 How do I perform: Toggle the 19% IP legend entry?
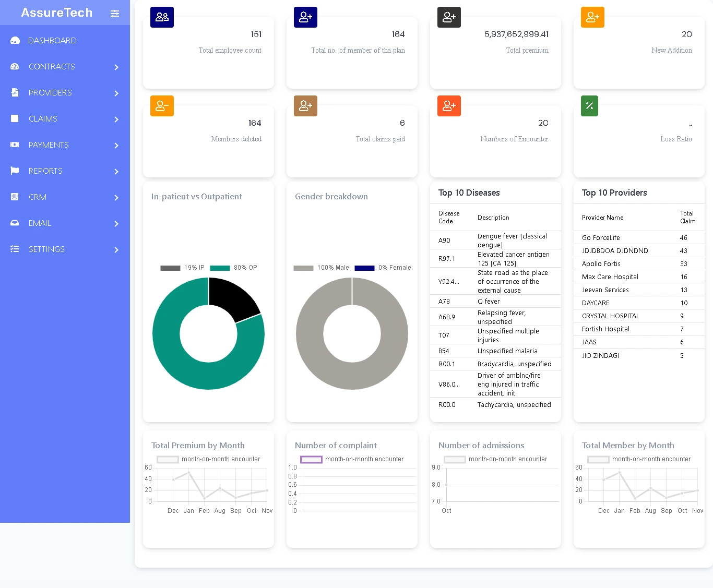coord(183,268)
